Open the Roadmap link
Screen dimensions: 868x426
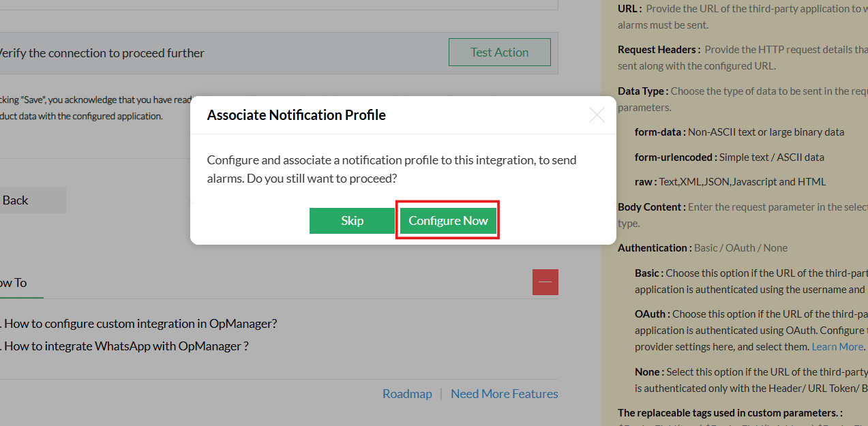(406, 393)
